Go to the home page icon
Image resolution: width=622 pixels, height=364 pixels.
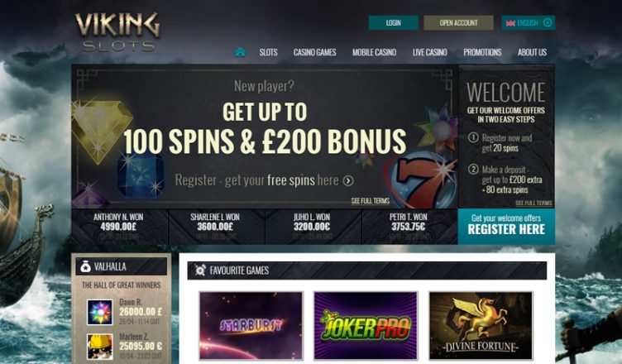pos(240,52)
